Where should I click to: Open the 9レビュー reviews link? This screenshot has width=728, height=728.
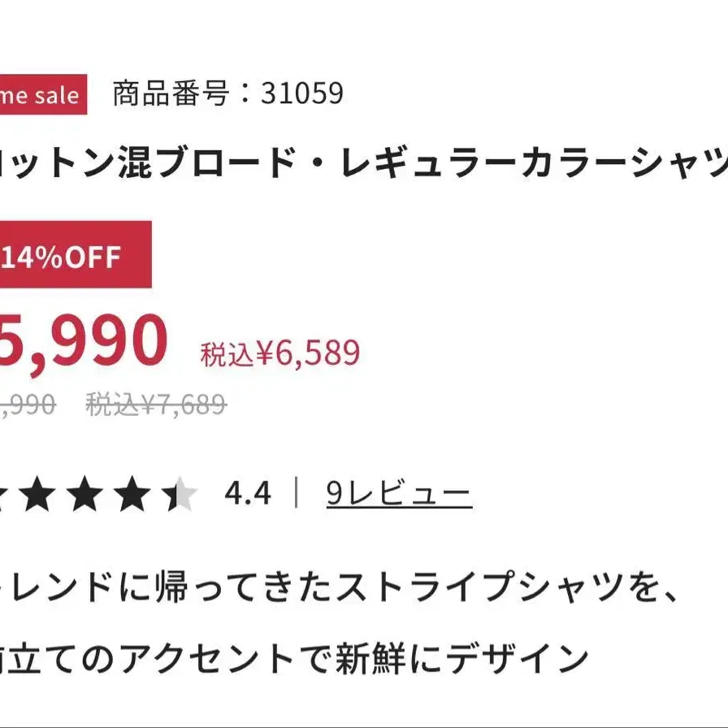click(x=399, y=493)
